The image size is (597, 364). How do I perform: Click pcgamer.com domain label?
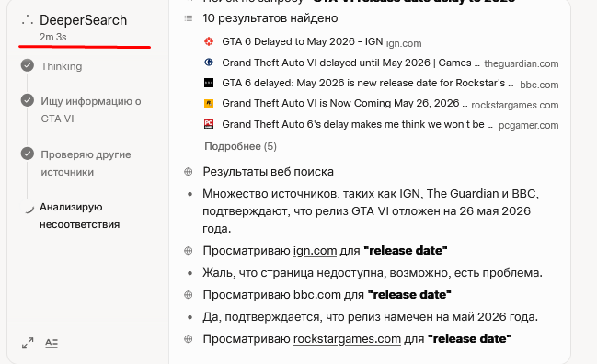(528, 125)
